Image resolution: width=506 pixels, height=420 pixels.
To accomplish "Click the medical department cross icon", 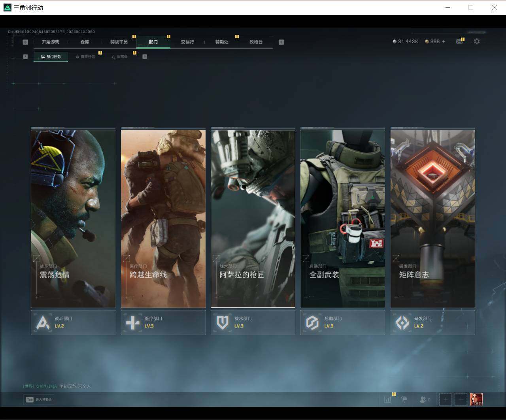I will pyautogui.click(x=133, y=323).
